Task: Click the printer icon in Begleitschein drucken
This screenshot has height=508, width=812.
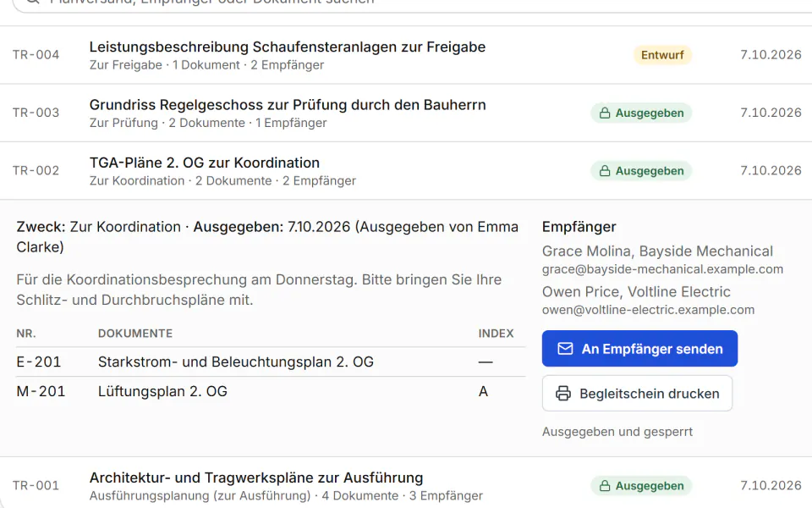Action: click(563, 394)
